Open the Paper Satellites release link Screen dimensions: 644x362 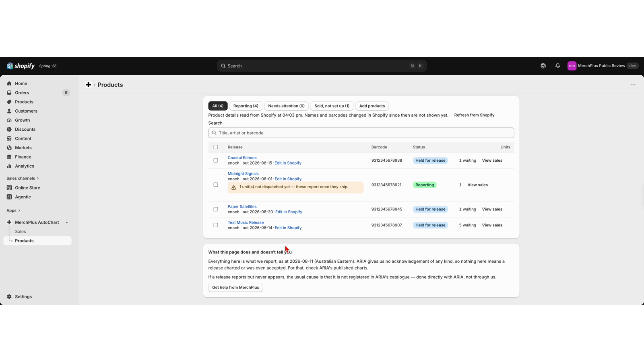coord(242,207)
